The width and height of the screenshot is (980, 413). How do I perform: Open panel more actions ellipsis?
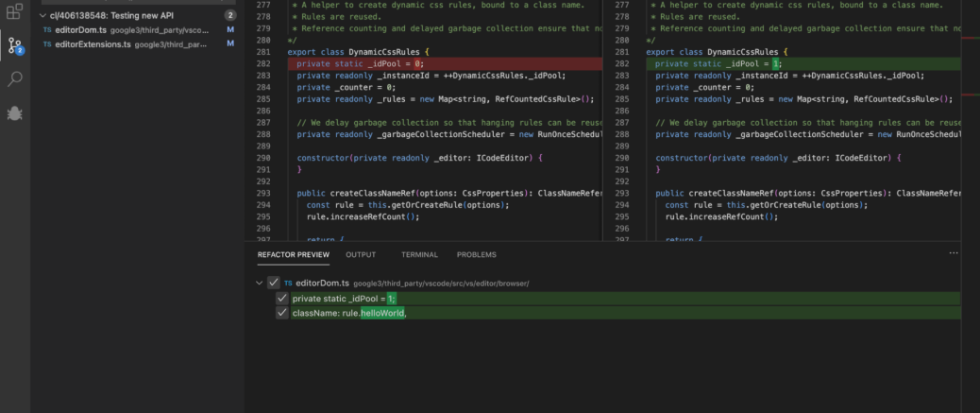coord(954,253)
